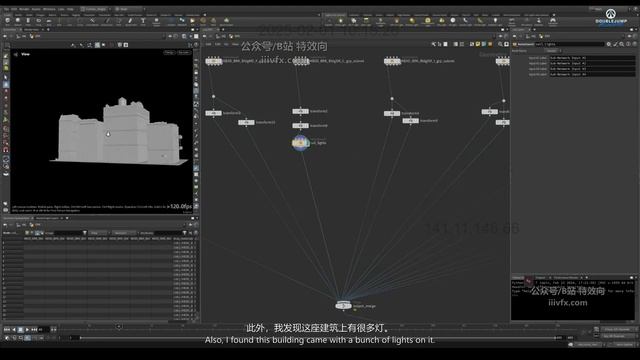Open the Render menu
This screenshot has height=360, width=640.
click(x=24, y=9)
